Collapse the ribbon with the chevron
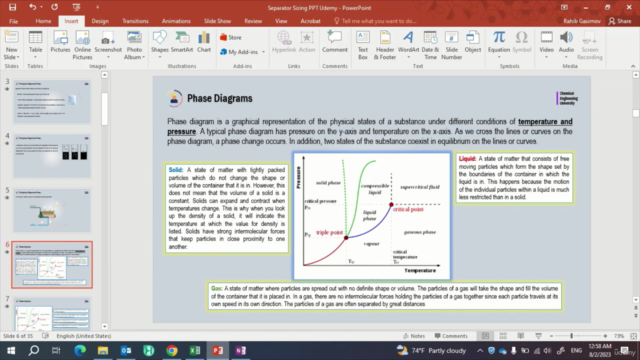 (633, 66)
